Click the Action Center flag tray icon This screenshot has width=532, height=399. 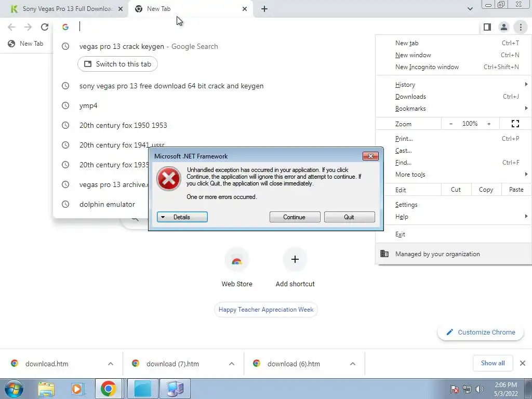(454, 389)
